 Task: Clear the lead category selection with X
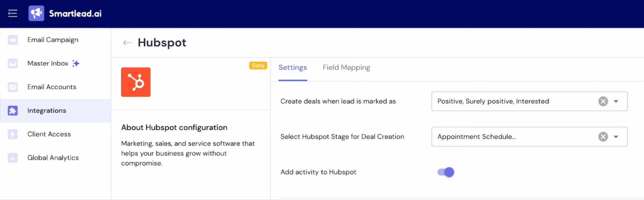coord(603,101)
